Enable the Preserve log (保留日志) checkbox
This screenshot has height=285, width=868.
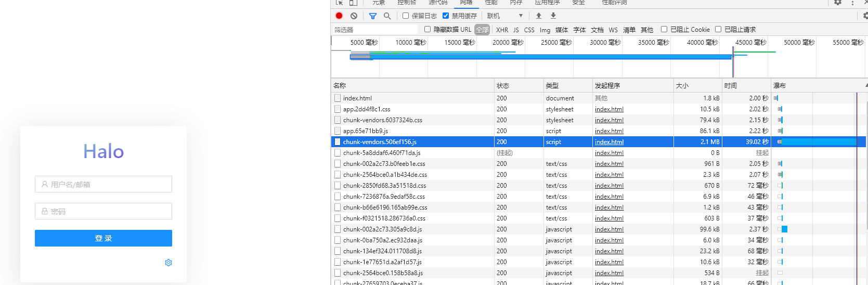pyautogui.click(x=406, y=16)
